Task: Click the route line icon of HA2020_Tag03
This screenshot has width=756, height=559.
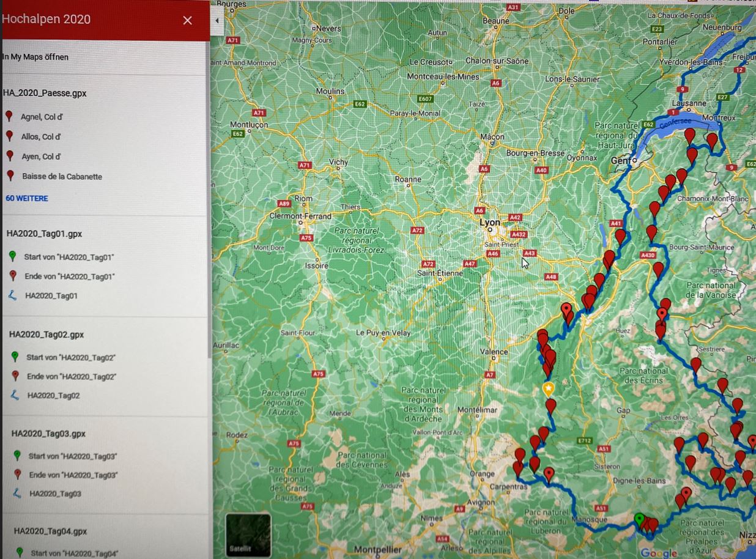Action: 18,493
